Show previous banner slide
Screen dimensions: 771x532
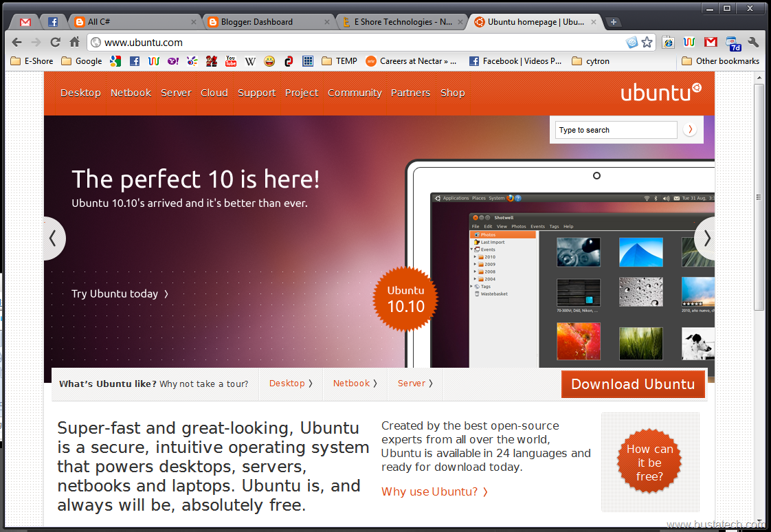click(x=54, y=239)
